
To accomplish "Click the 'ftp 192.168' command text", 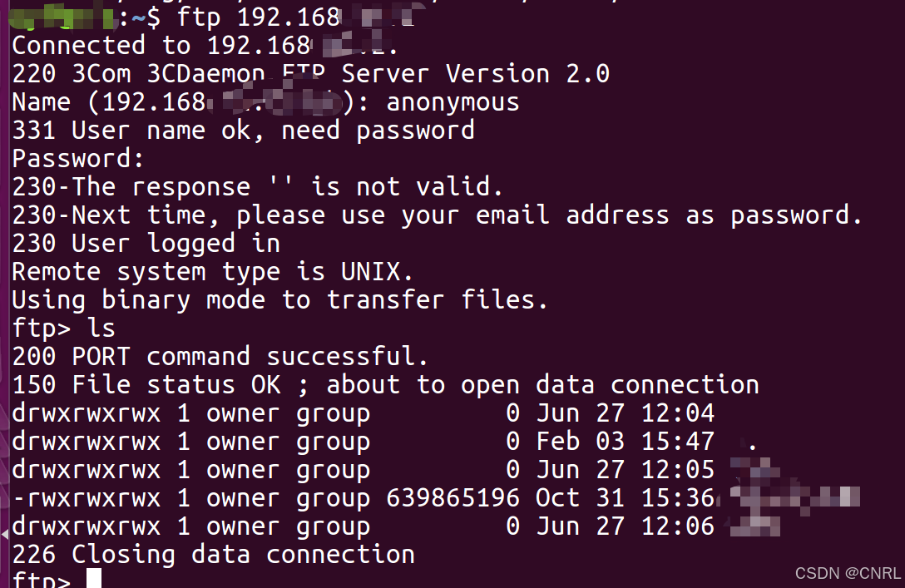I will (x=259, y=17).
